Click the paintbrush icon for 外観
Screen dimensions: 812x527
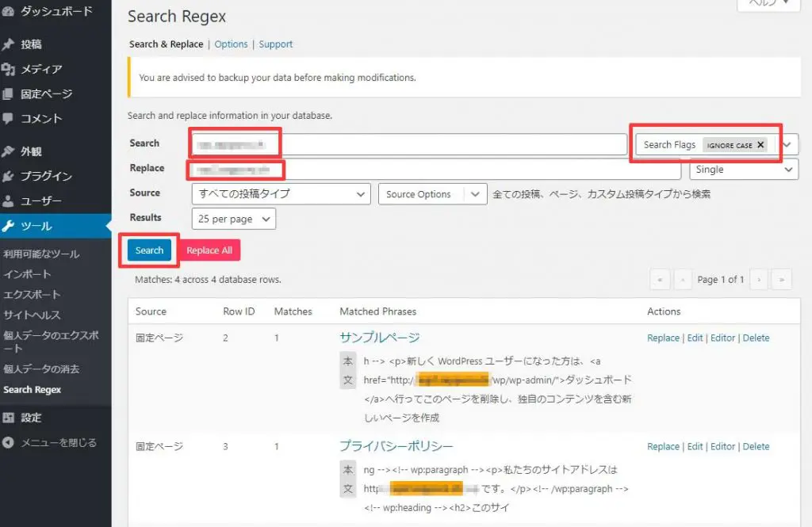click(x=8, y=151)
